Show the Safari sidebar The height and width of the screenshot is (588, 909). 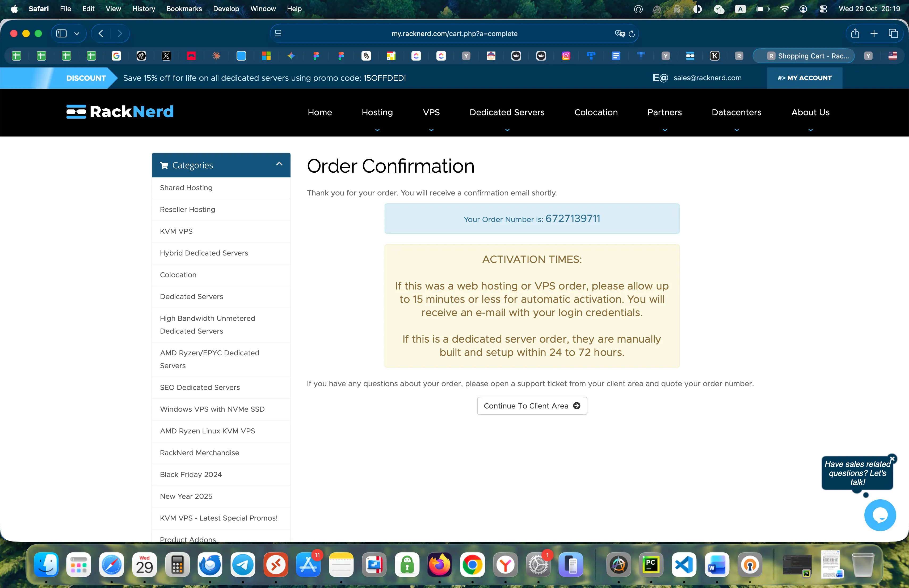[x=61, y=33]
